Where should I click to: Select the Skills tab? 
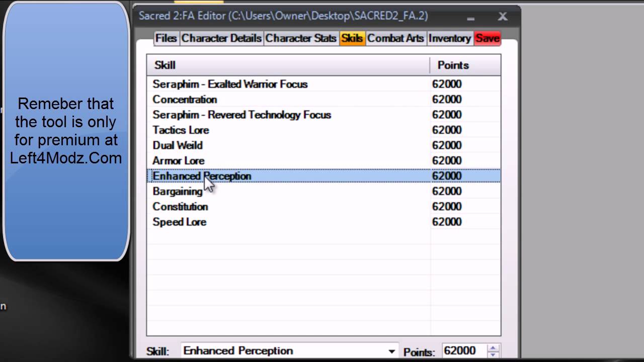click(352, 38)
